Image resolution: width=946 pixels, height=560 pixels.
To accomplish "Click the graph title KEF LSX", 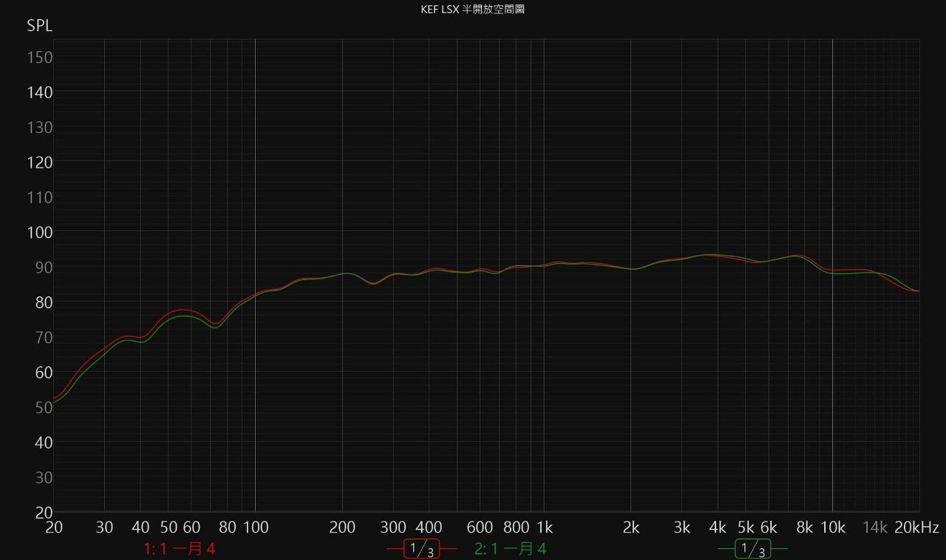I will coord(473,10).
